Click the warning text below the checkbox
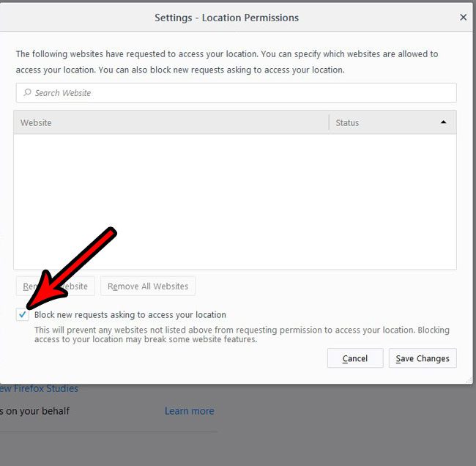 point(242,335)
